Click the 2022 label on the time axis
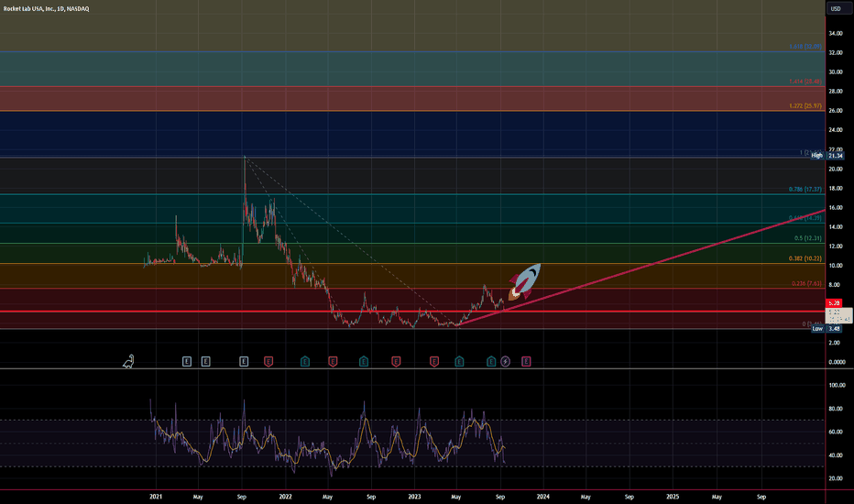This screenshot has height=504, width=854. [285, 497]
